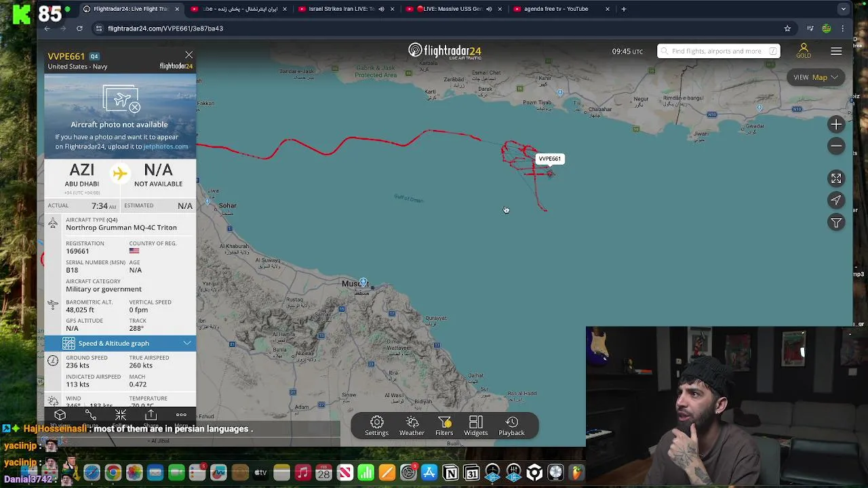The width and height of the screenshot is (868, 488).
Task: Open 3D view for VVPE661
Action: tap(60, 416)
